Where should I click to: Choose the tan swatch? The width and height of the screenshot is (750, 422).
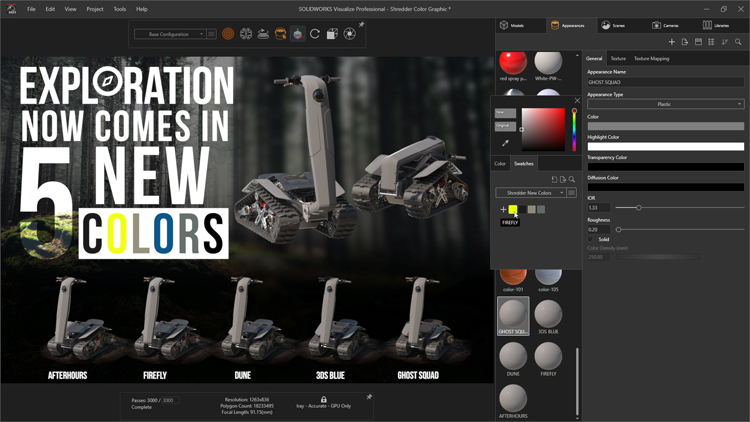pyautogui.click(x=531, y=209)
